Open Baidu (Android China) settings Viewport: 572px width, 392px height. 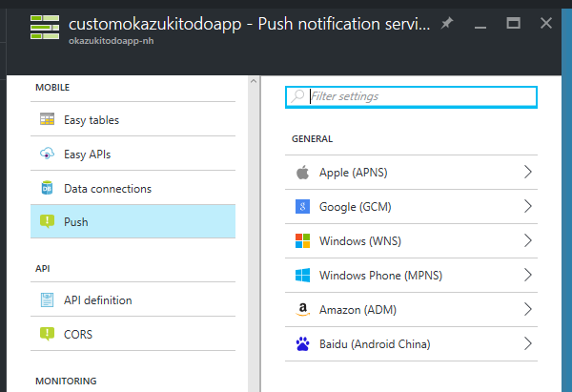(411, 343)
